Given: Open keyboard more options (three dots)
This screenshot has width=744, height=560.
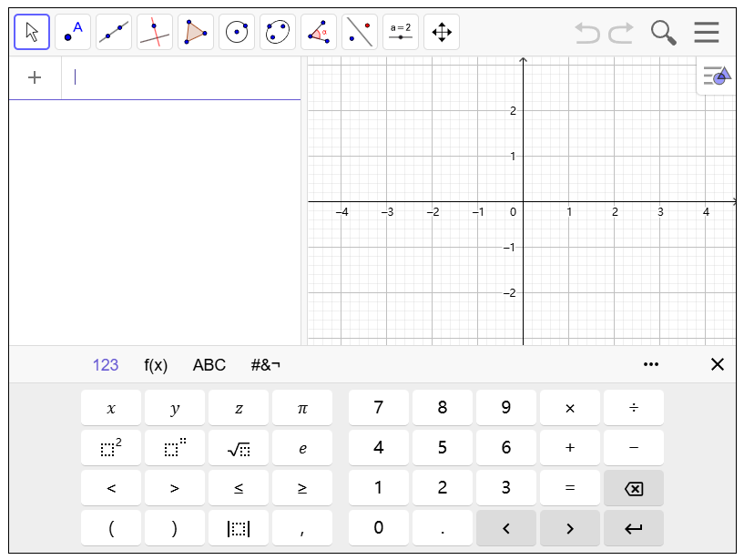Looking at the screenshot, I should pyautogui.click(x=650, y=364).
